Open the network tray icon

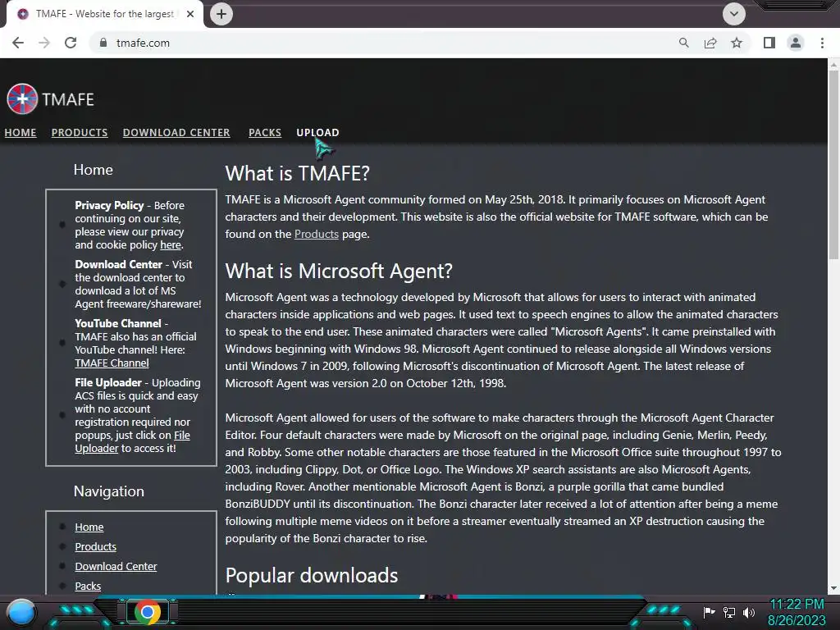pyautogui.click(x=729, y=612)
